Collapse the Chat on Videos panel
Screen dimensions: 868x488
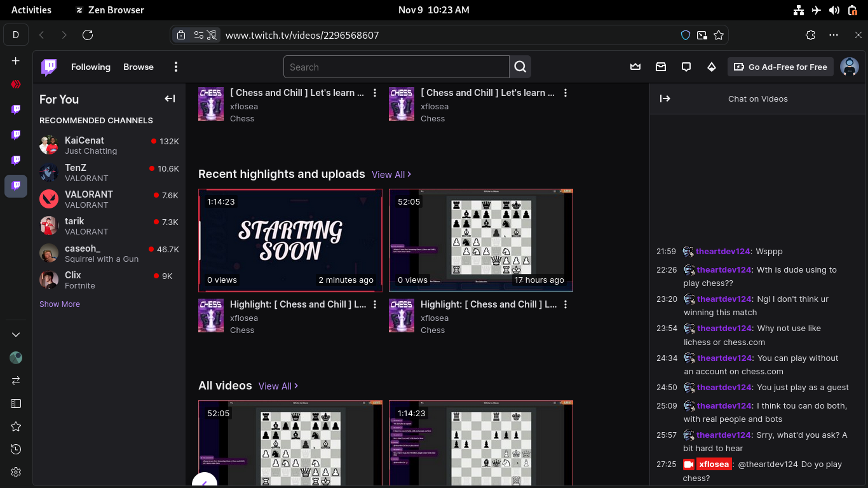(665, 98)
